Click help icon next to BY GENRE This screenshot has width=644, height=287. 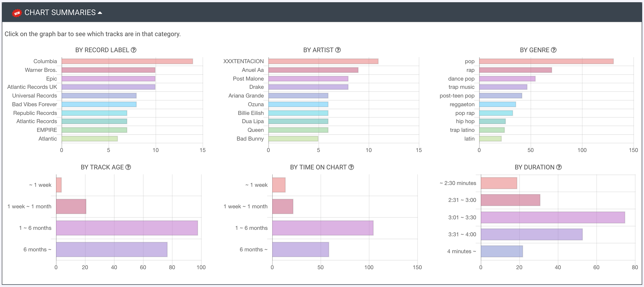pyautogui.click(x=554, y=50)
